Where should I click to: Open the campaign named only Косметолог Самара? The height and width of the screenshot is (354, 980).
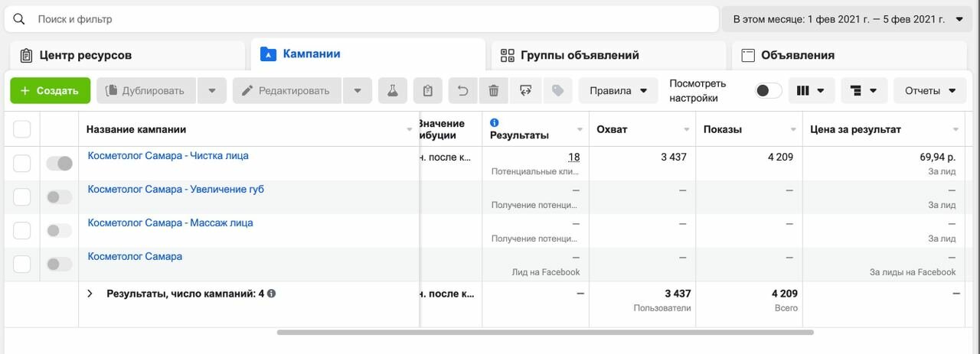(136, 257)
